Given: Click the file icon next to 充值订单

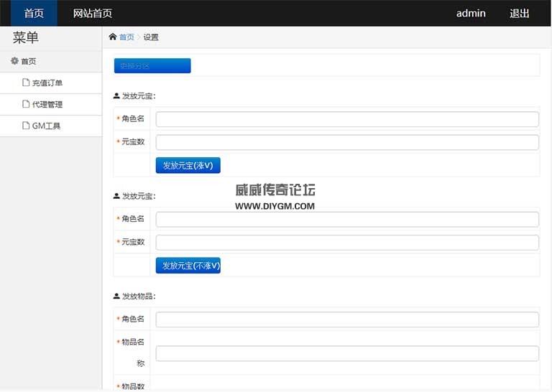Looking at the screenshot, I should 26,83.
